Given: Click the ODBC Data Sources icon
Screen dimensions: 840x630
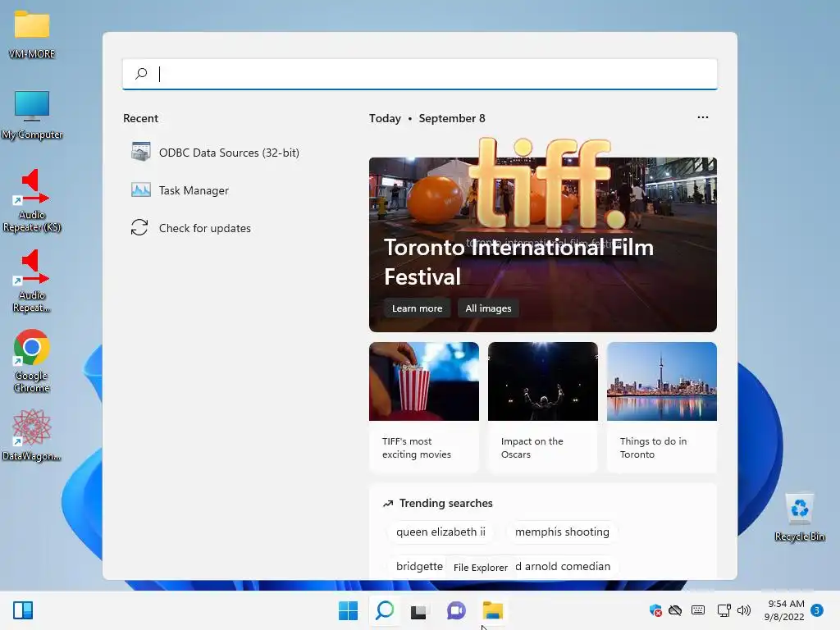Looking at the screenshot, I should tap(140, 152).
